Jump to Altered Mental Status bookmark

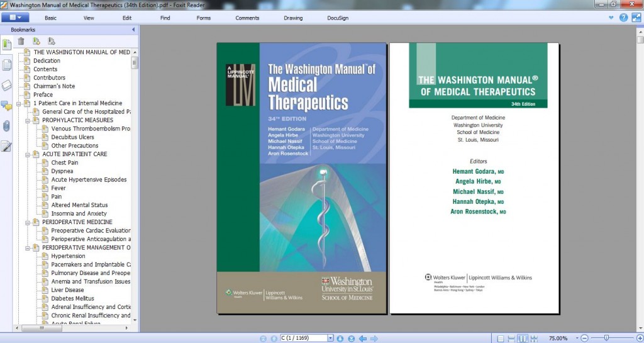coord(79,205)
